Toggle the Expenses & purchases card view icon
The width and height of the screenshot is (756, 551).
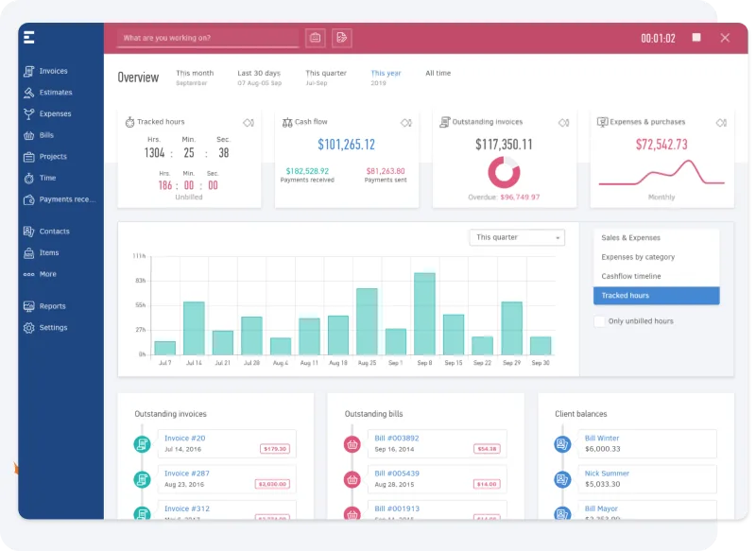pos(721,123)
